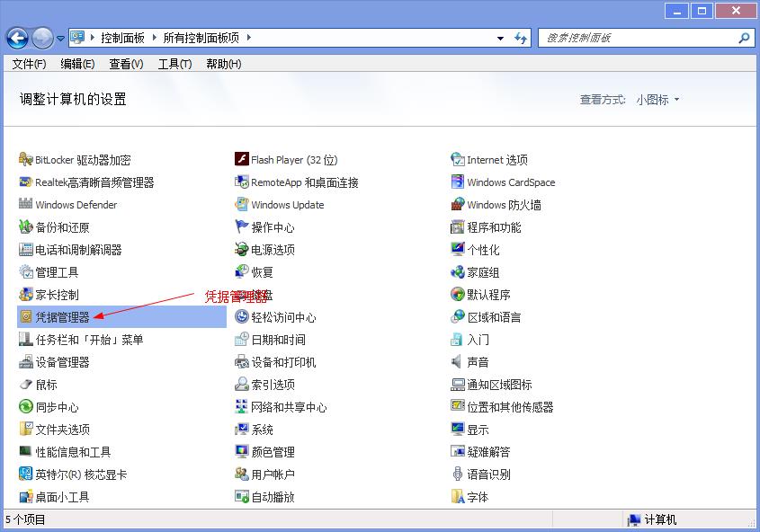The height and width of the screenshot is (532, 760).
Task: Open 操作中心 flag icon
Action: coord(241,227)
